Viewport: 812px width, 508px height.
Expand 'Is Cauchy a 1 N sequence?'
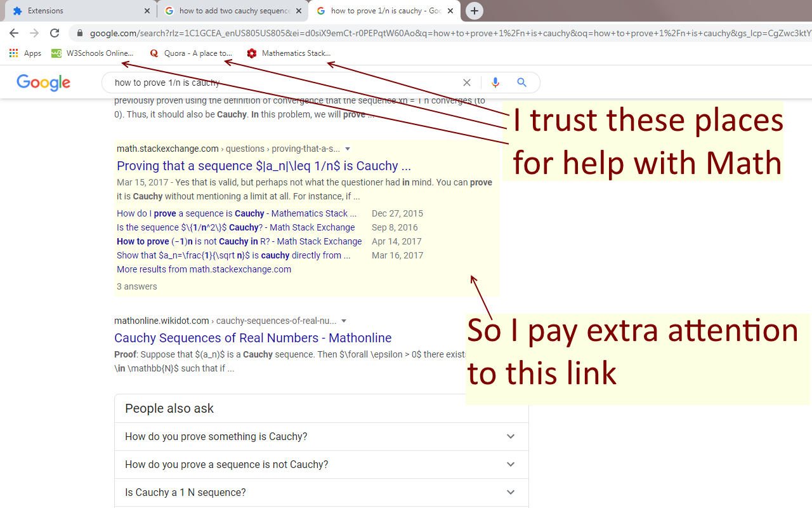coord(321,493)
